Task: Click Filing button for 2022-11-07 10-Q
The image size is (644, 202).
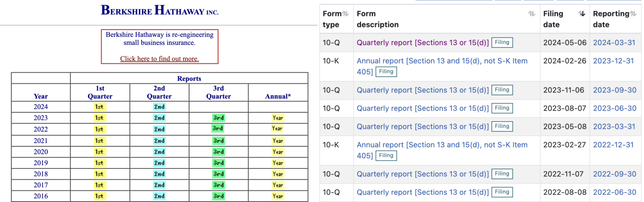Action: tap(502, 174)
